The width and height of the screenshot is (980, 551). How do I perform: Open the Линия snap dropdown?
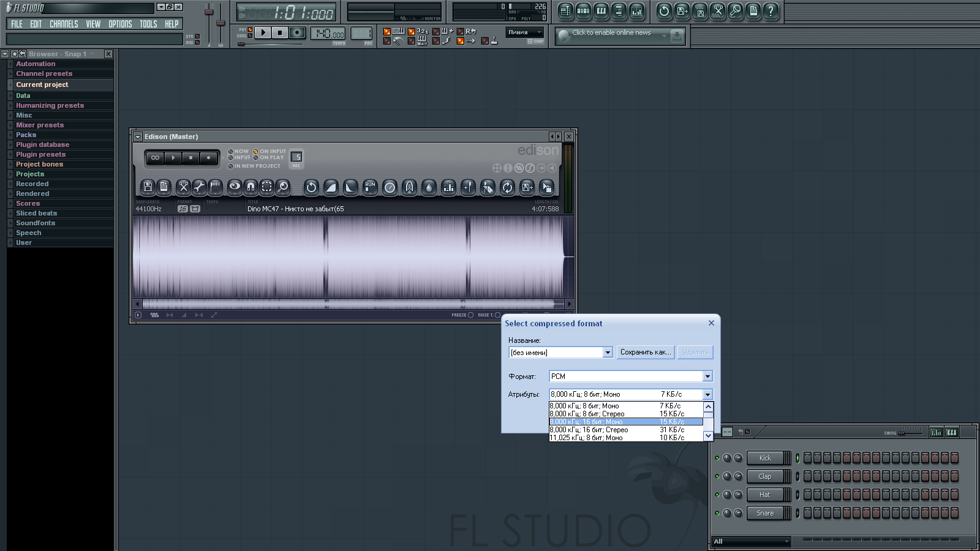[525, 32]
